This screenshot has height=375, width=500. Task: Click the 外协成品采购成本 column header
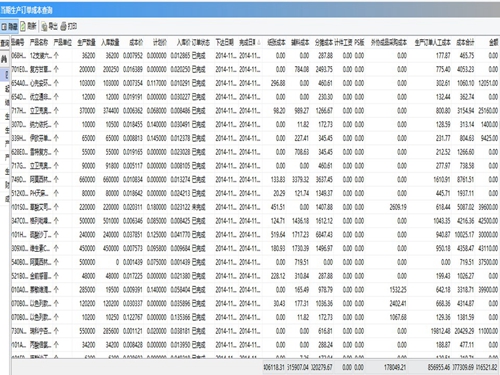pyautogui.click(x=389, y=42)
